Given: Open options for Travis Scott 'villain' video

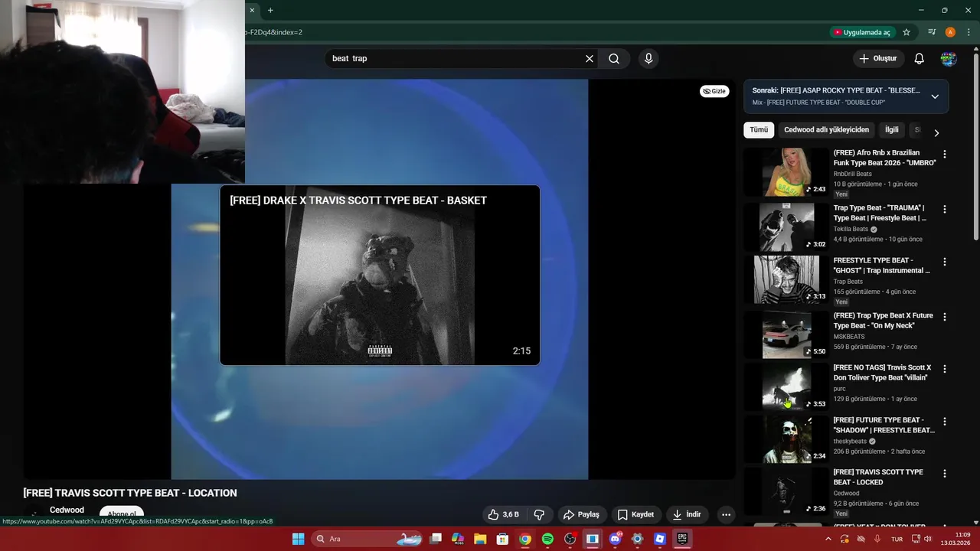Looking at the screenshot, I should pyautogui.click(x=945, y=369).
